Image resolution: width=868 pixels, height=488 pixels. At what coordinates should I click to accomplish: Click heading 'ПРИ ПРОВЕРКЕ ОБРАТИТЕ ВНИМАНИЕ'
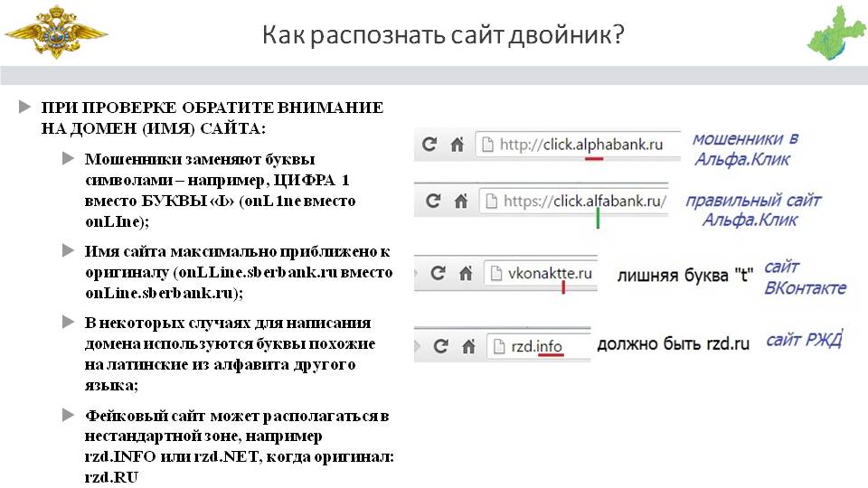pos(212,108)
